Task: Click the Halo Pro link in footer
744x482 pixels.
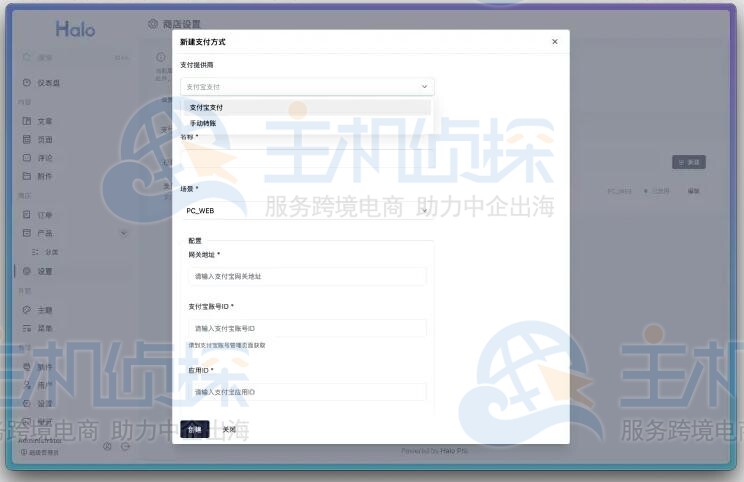Action: (454, 451)
